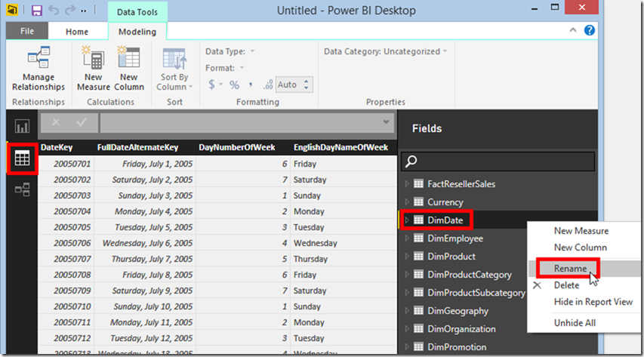Open the Sort By Column dropdown
The width and height of the screenshot is (644, 357).
click(174, 69)
